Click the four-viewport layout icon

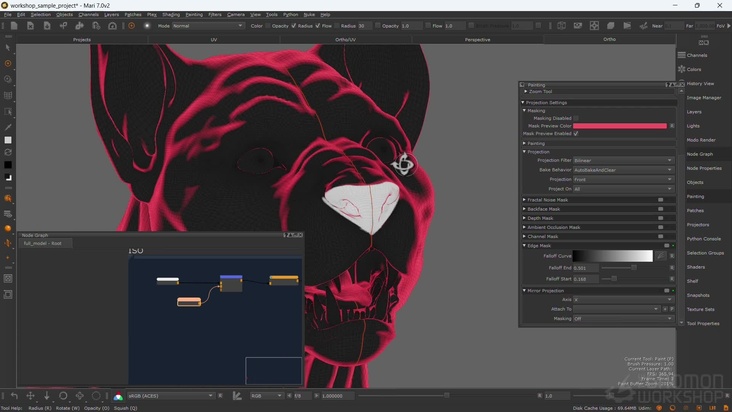[594, 26]
